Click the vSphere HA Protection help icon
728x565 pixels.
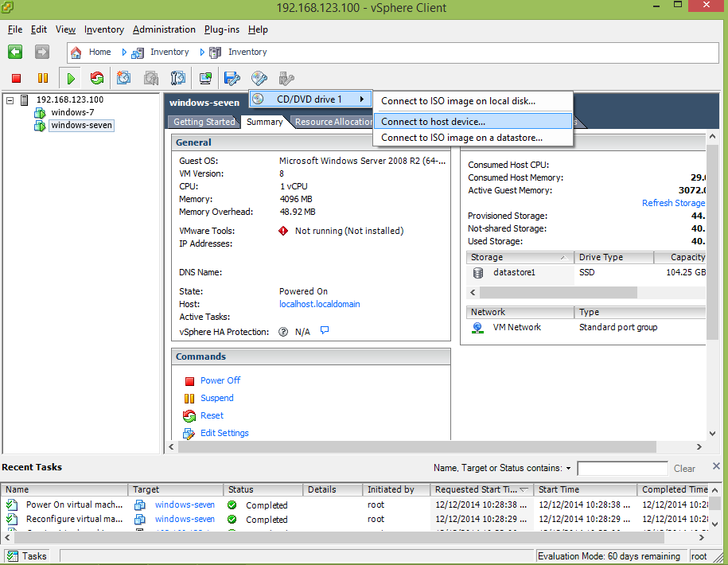(x=283, y=332)
